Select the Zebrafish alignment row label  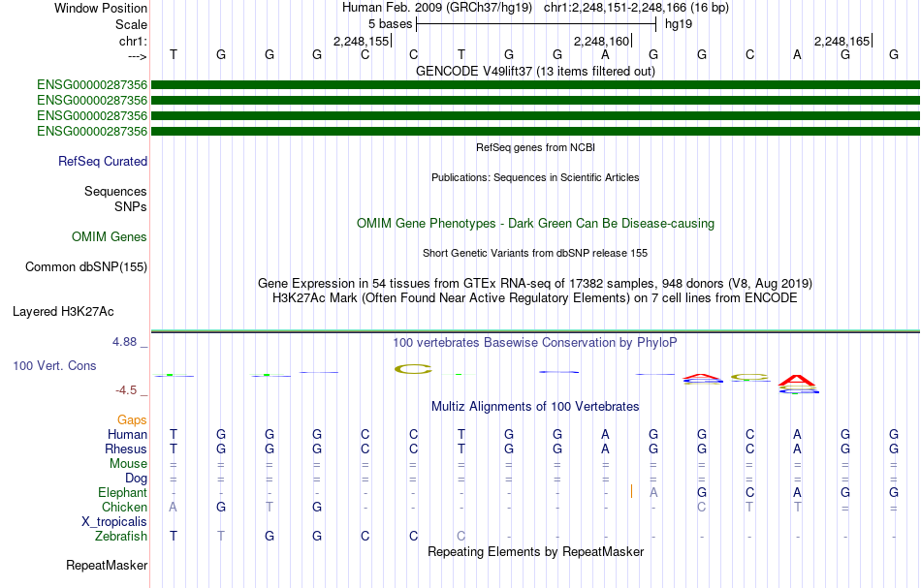click(x=121, y=537)
